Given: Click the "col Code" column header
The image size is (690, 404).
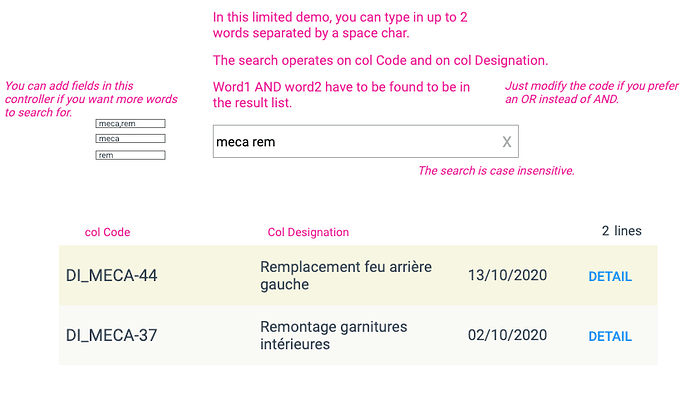Looking at the screenshot, I should [108, 232].
